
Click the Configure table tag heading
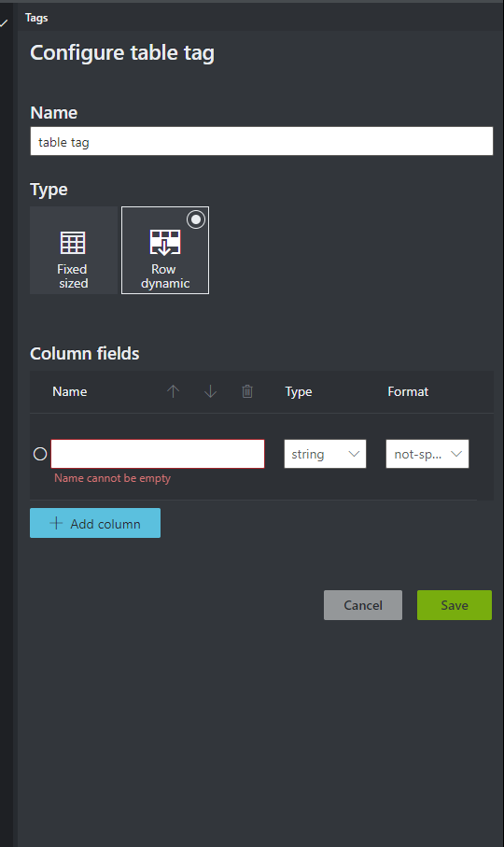(x=122, y=53)
